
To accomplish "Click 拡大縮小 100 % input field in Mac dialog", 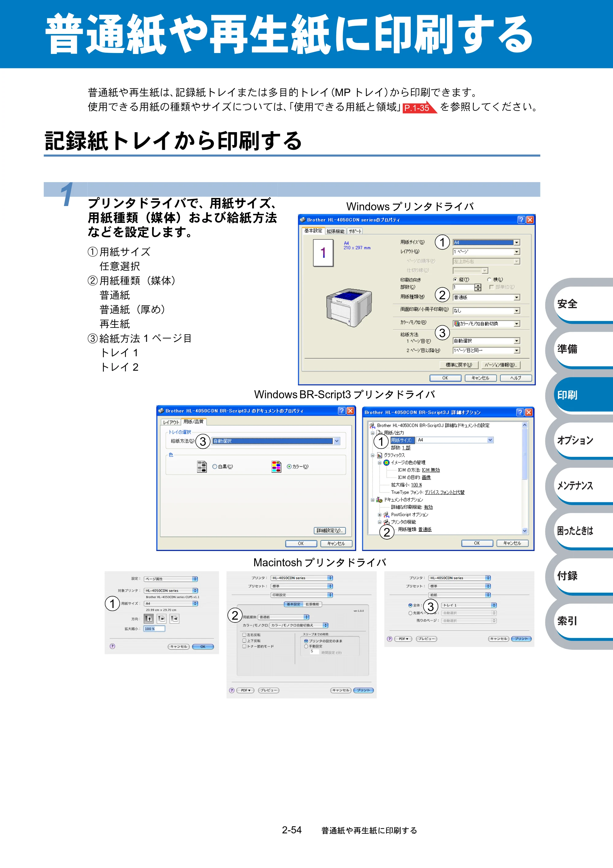I will point(154,629).
